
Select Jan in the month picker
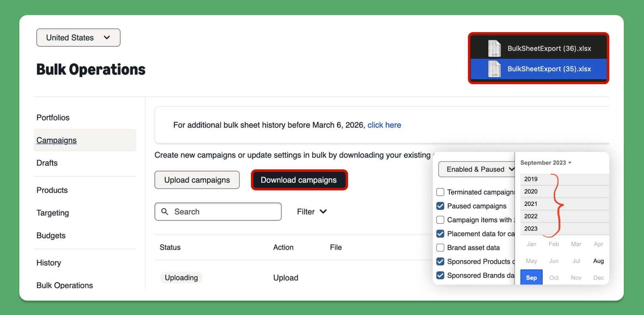pos(531,244)
